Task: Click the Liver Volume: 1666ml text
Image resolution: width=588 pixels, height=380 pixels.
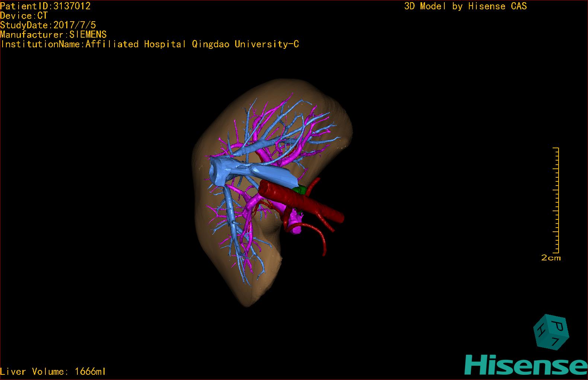Action: click(53, 371)
